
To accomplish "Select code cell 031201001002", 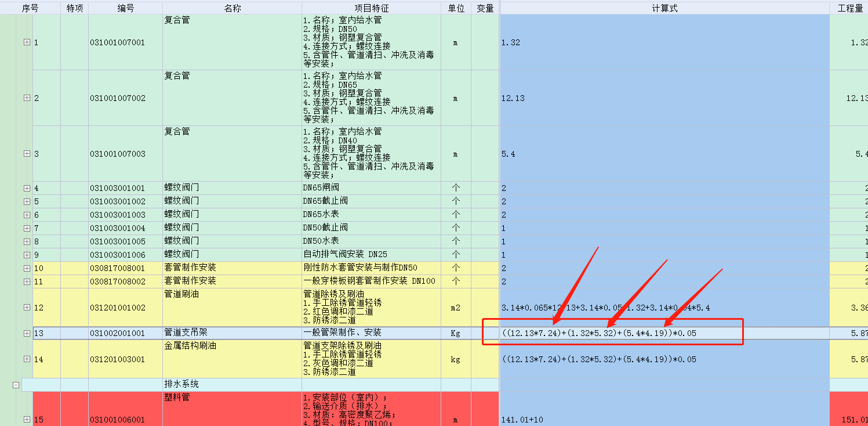I will tap(125, 308).
